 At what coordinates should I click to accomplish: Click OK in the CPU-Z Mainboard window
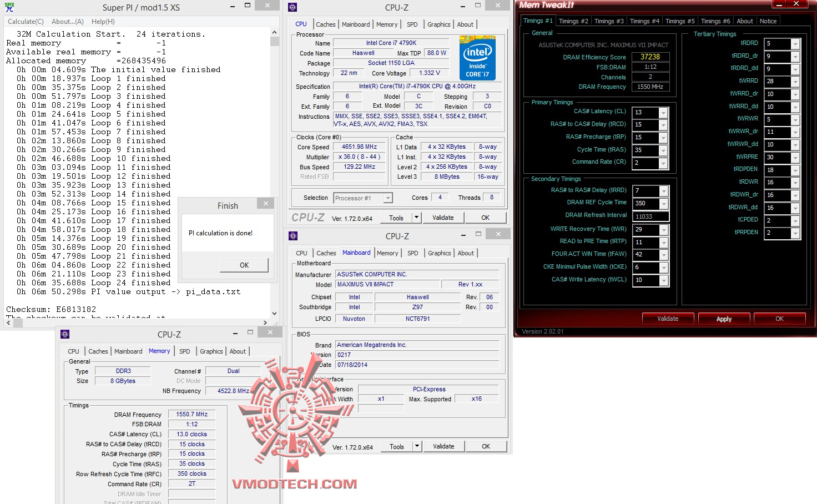click(486, 446)
